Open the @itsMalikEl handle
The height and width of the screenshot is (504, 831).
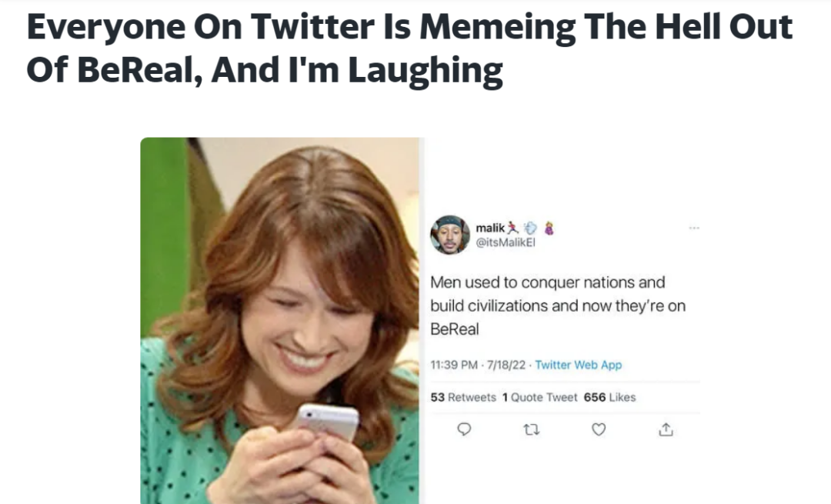tap(506, 242)
